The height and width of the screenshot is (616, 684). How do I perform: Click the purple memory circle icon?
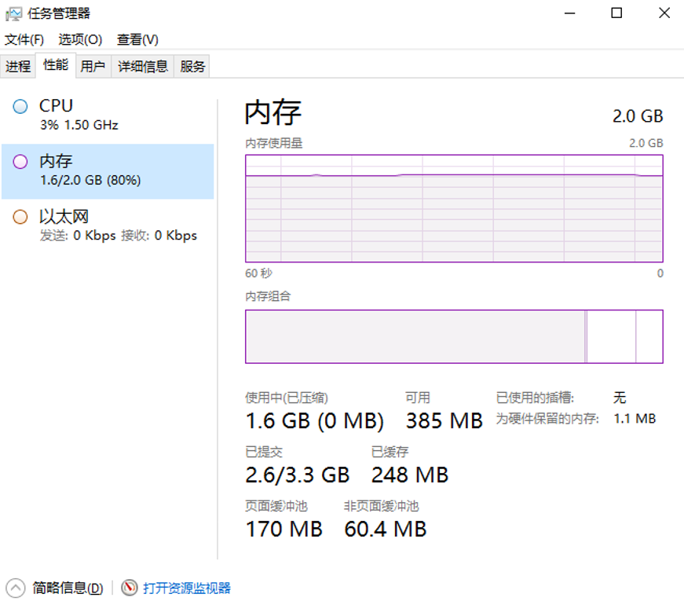pos(20,162)
